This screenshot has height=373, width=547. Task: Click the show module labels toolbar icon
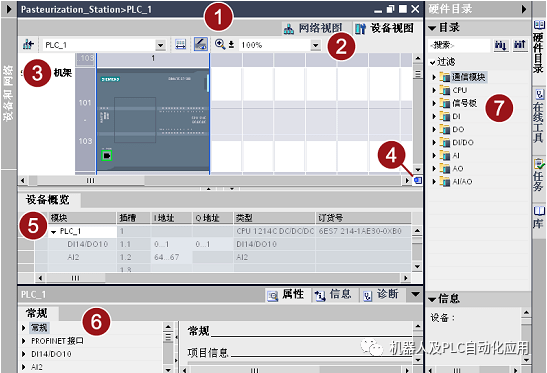click(180, 45)
